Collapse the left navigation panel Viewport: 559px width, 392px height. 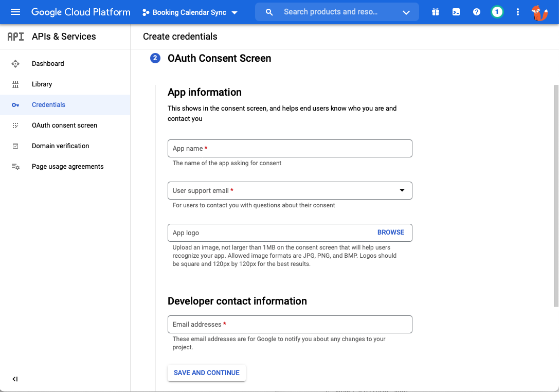point(15,379)
